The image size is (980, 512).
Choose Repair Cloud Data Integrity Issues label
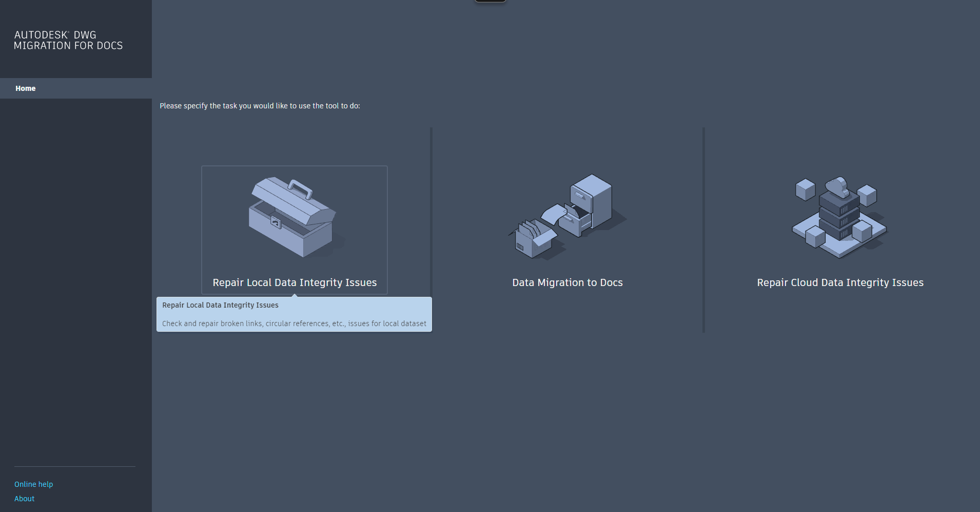840,282
